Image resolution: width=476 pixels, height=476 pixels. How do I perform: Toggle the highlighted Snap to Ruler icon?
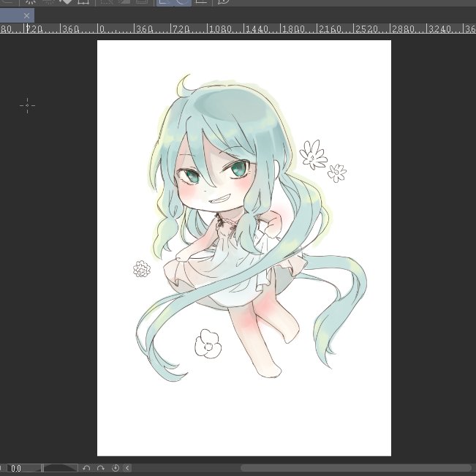[165, 2]
